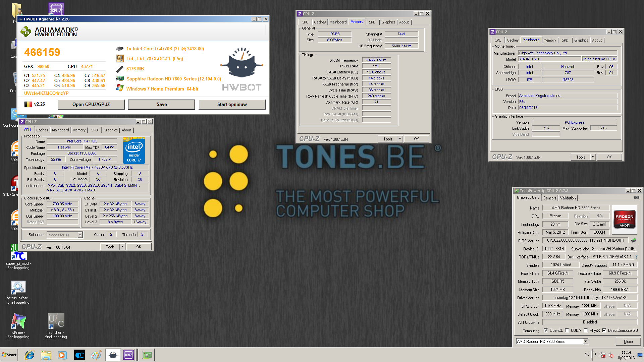Open Paint from the taskbar
This screenshot has width=644, height=362.
(x=96, y=355)
